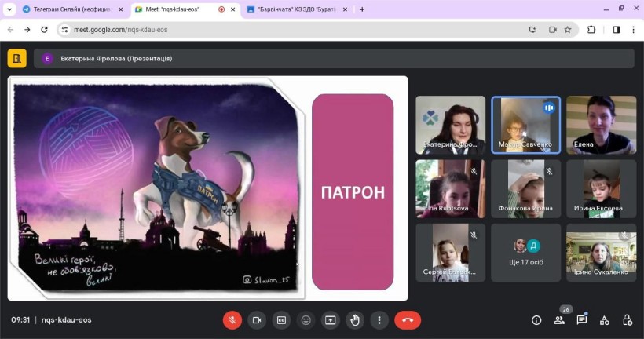Unmute the microphone in the call bar

point(232,320)
